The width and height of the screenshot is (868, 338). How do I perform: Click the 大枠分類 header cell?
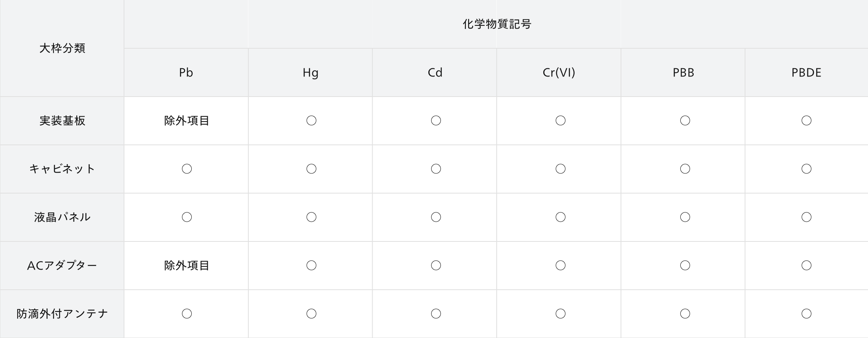pos(62,48)
